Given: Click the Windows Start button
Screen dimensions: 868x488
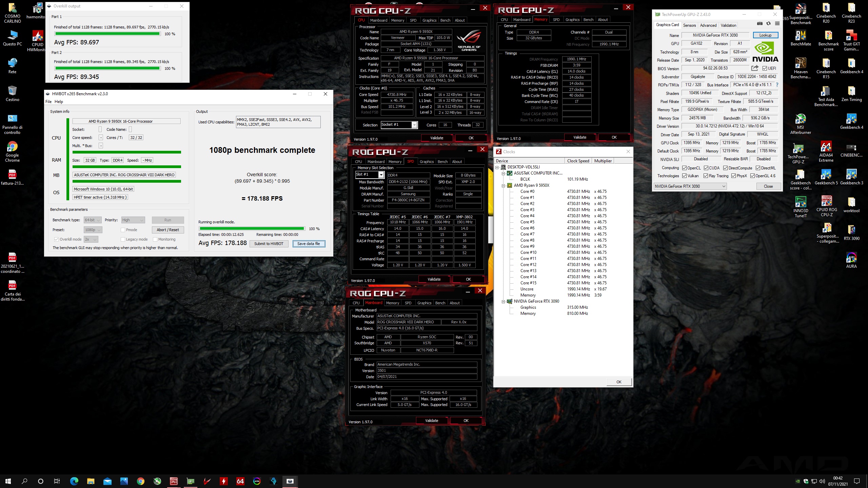Looking at the screenshot, I should [8, 481].
